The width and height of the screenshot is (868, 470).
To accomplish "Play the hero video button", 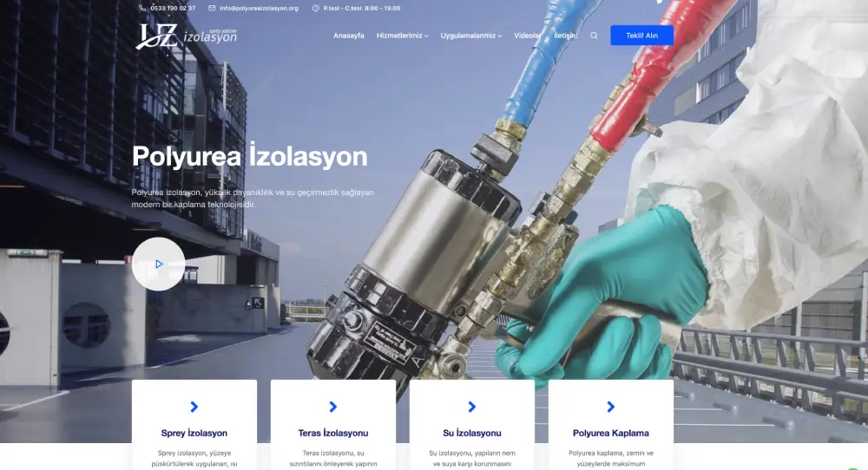I will pos(158,264).
